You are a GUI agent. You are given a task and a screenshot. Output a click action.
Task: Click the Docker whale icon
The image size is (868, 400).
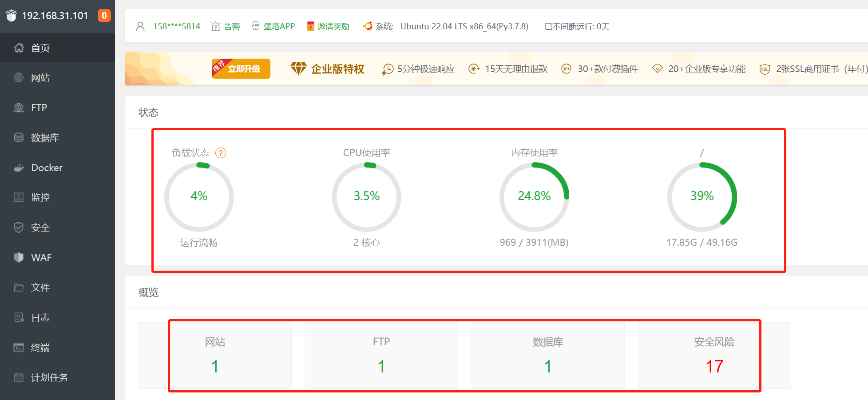click(19, 168)
